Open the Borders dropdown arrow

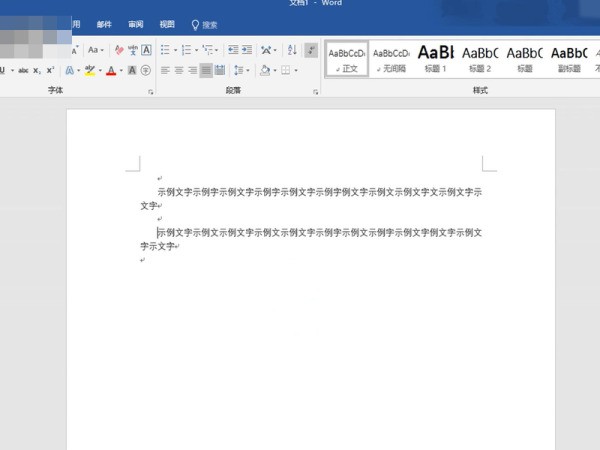[296, 70]
